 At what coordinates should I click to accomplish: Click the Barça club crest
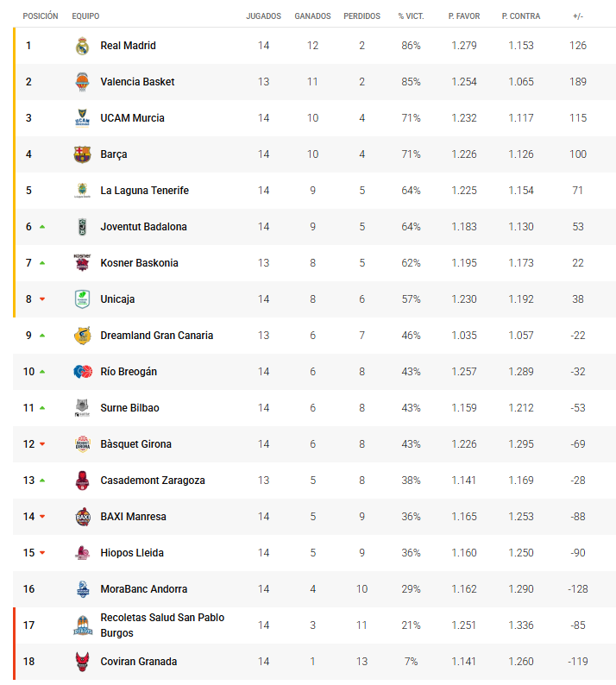(82, 154)
